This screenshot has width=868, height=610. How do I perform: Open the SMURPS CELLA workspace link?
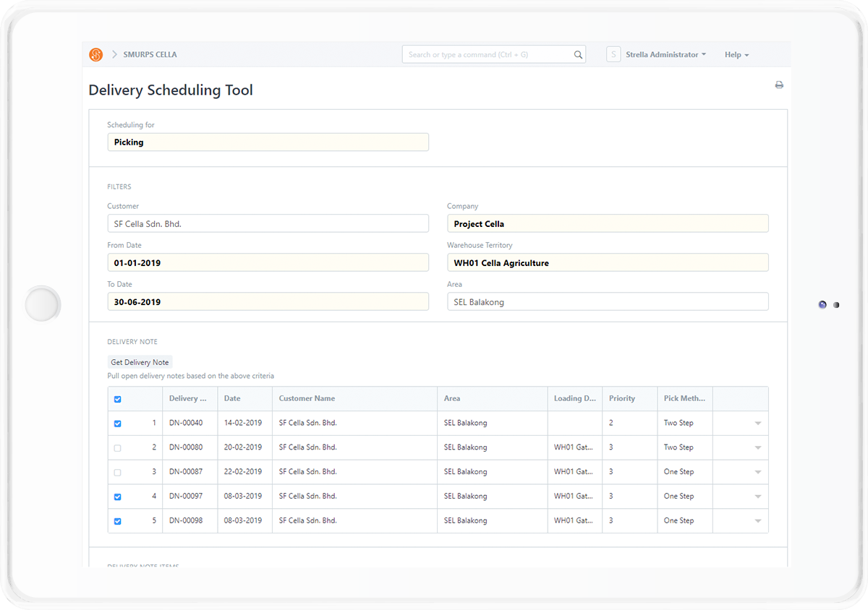[x=150, y=54]
